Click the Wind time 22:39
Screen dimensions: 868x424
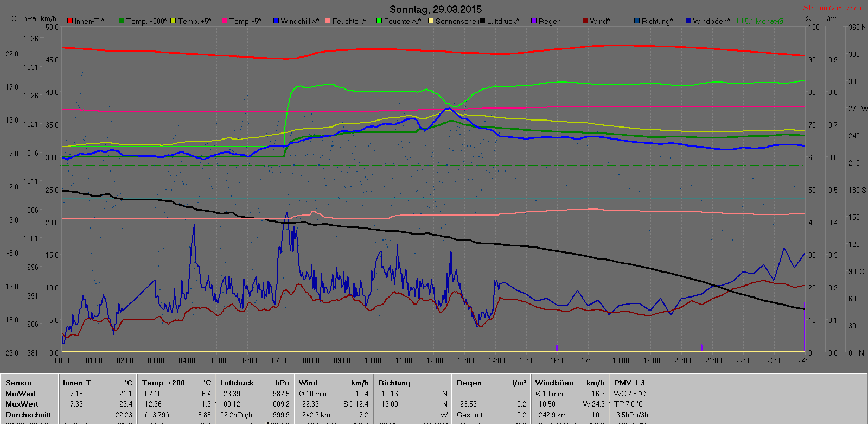coord(310,404)
